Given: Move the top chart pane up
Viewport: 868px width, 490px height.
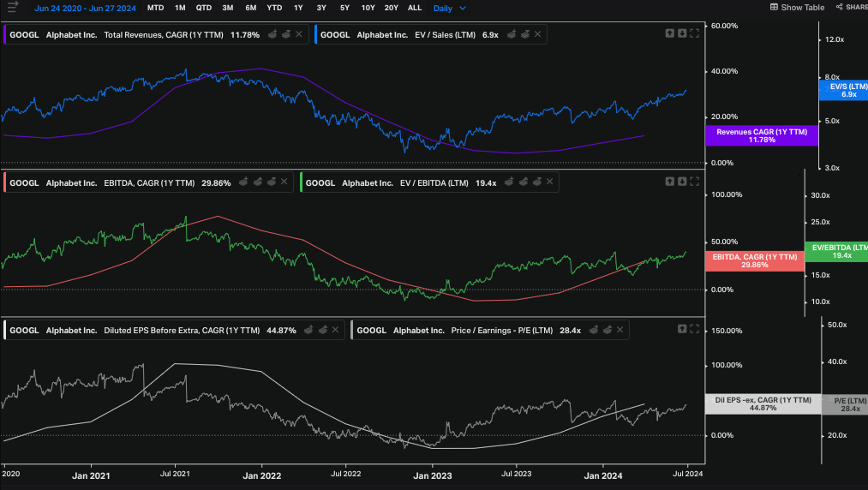Looking at the screenshot, I should coord(670,33).
